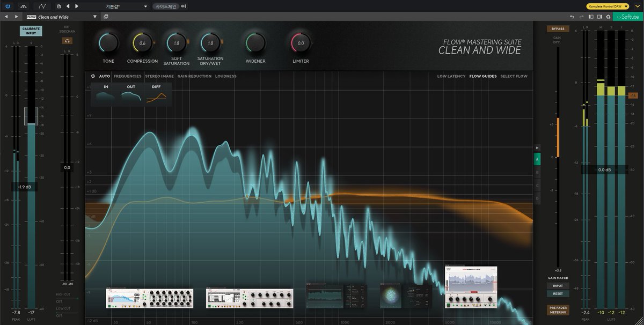644x325 pixels.
Task: Toggle Flow Guides
Action: coord(483,76)
